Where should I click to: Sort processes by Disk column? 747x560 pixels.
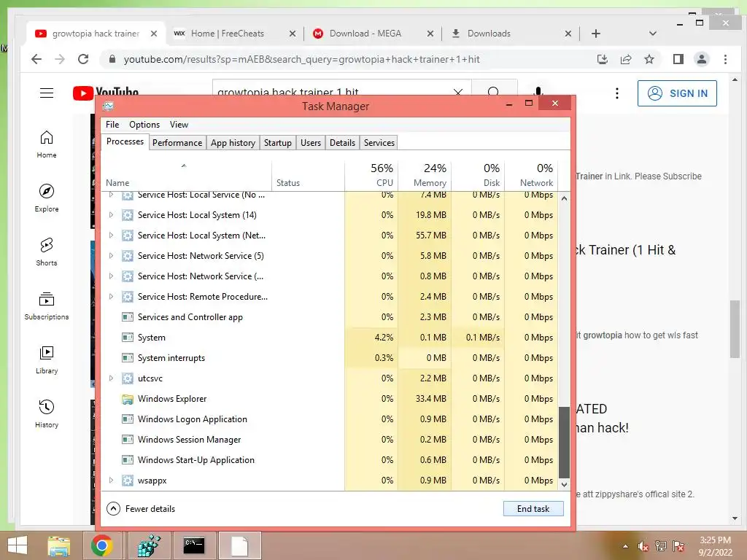(x=478, y=175)
